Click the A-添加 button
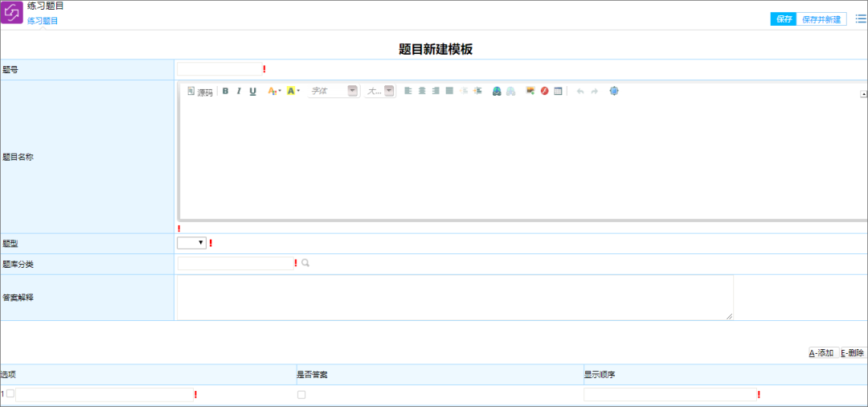This screenshot has width=868, height=407. pyautogui.click(x=824, y=353)
